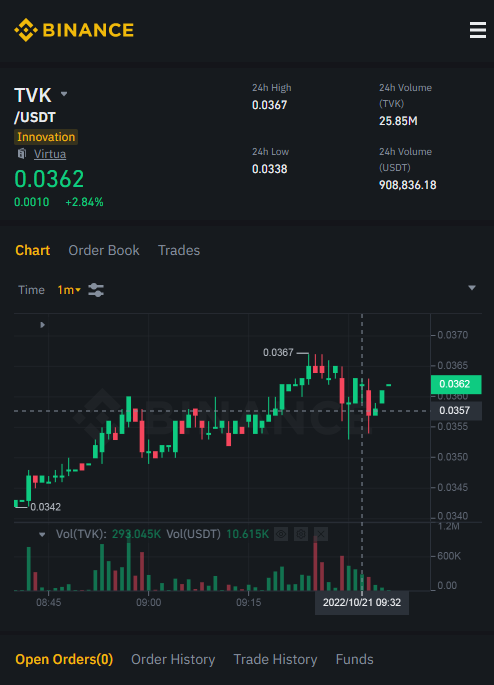The height and width of the screenshot is (685, 494).
Task: Click the 24h Low value 0.0338
Action: click(269, 169)
